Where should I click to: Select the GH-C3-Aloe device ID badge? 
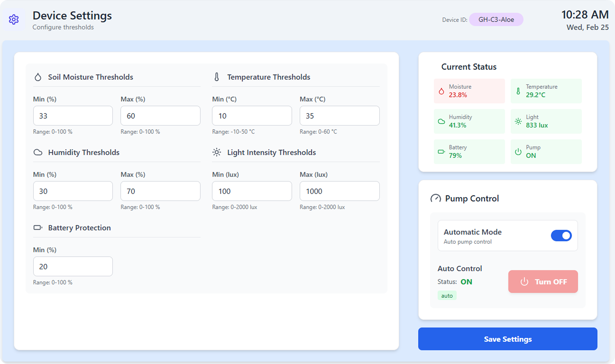point(496,20)
